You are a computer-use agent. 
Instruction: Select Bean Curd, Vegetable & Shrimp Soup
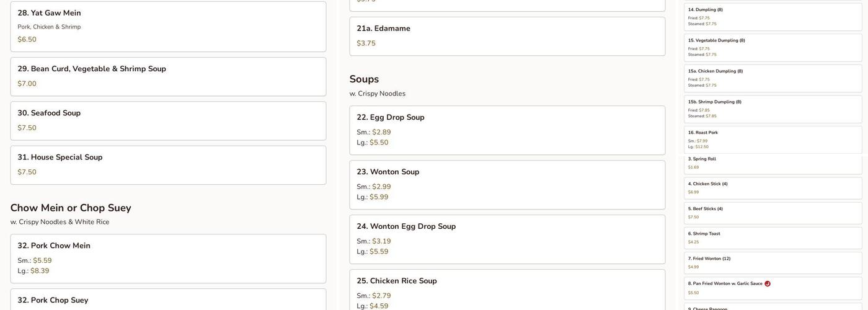point(168,76)
